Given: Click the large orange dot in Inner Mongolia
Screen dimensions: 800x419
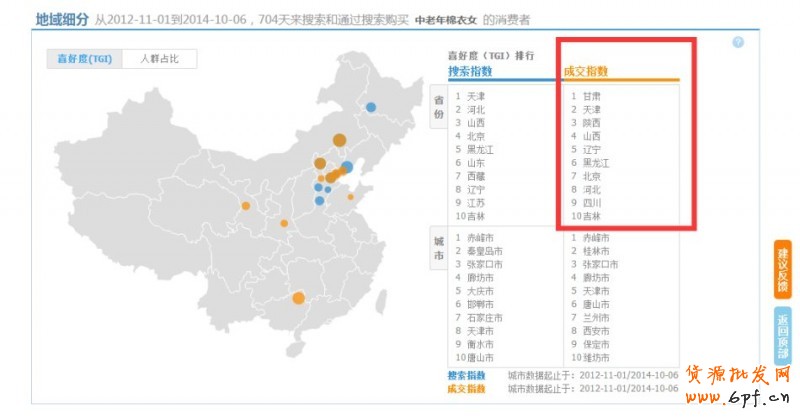Looking at the screenshot, I should pyautogui.click(x=340, y=140).
